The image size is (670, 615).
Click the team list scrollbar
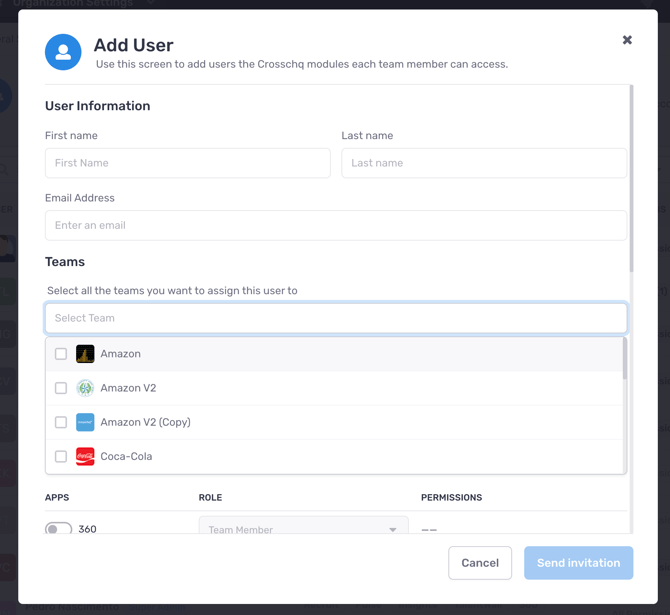(625, 360)
